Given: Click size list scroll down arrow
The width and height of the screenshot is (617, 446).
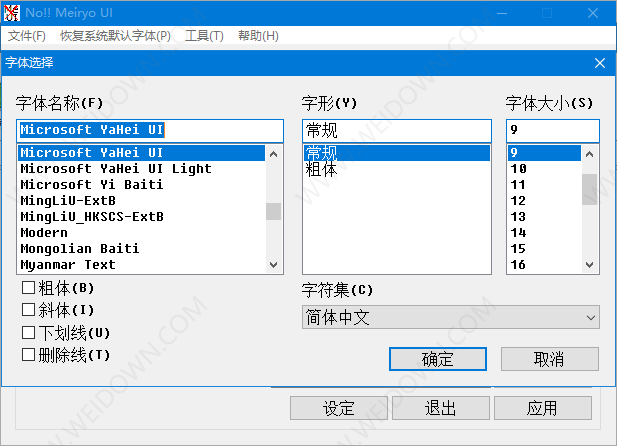Looking at the screenshot, I should click(589, 265).
